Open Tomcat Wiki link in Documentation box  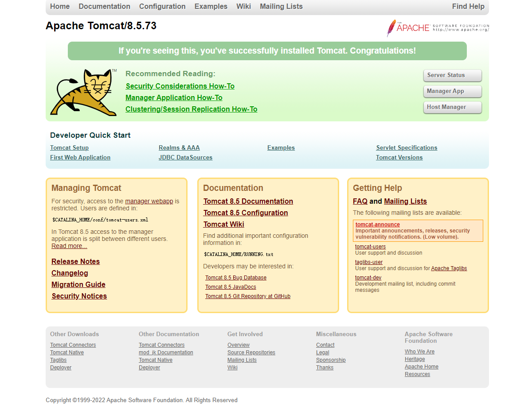[224, 224]
